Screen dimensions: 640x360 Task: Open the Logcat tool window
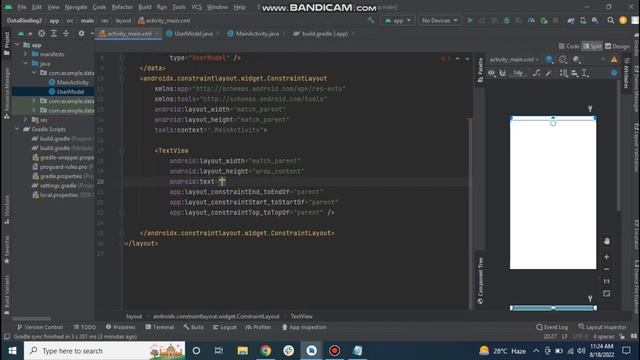pyautogui.click(x=224, y=327)
